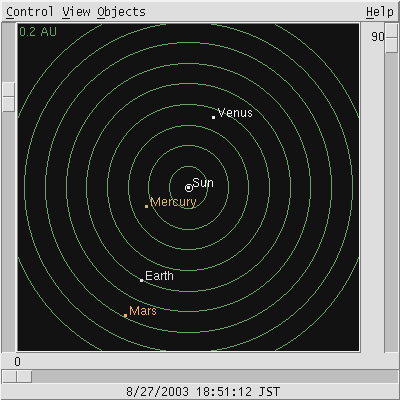Image resolution: width=400 pixels, height=400 pixels.
Task: Open the Control menu
Action: [x=30, y=12]
